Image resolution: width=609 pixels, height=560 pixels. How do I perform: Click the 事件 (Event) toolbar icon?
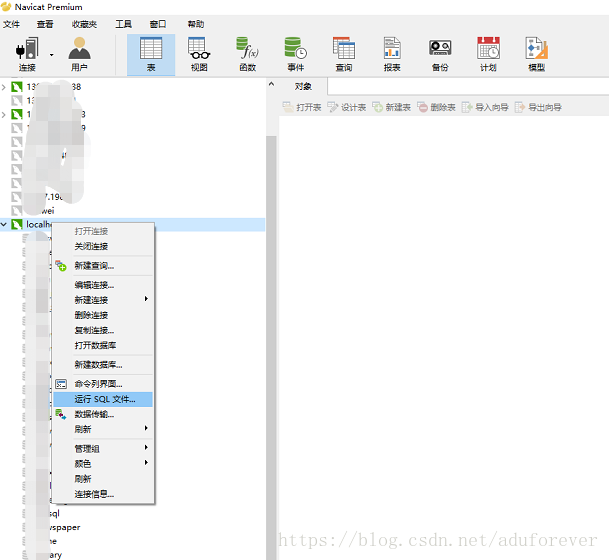coord(296,55)
